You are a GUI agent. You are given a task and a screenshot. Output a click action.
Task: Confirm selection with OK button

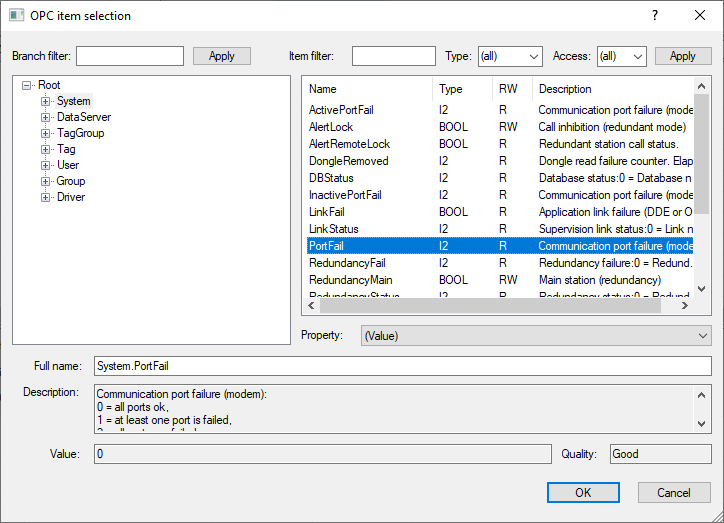pos(583,492)
